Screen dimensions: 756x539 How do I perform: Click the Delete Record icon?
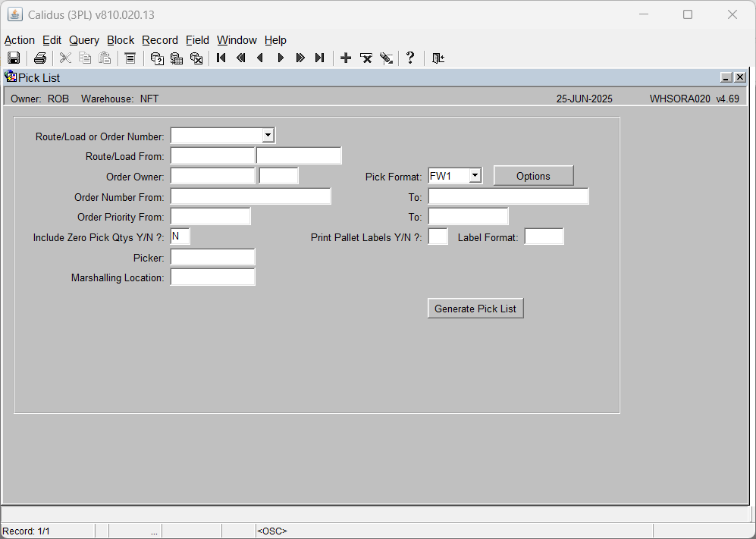[366, 58]
